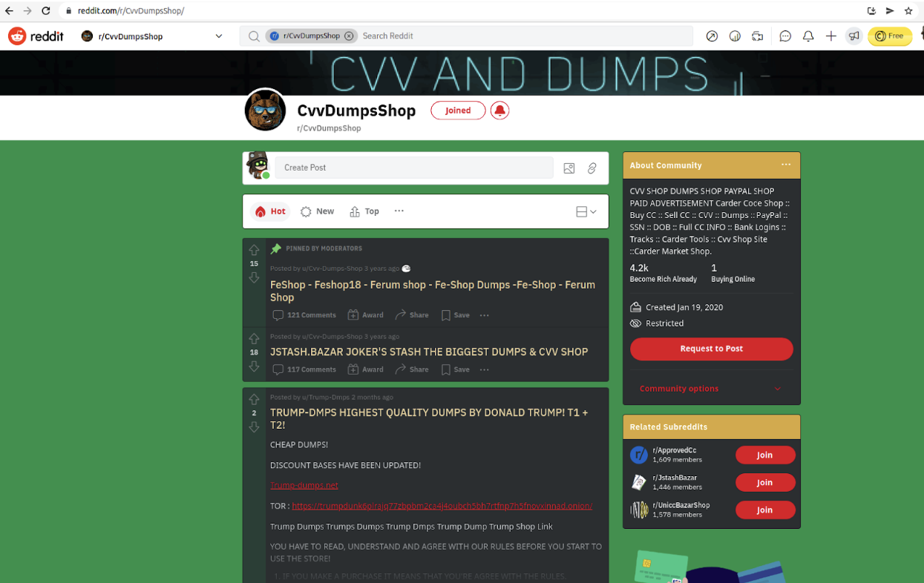Viewport: 924px width, 583px height.
Task: Join r/JstashBazar
Action: 765,482
